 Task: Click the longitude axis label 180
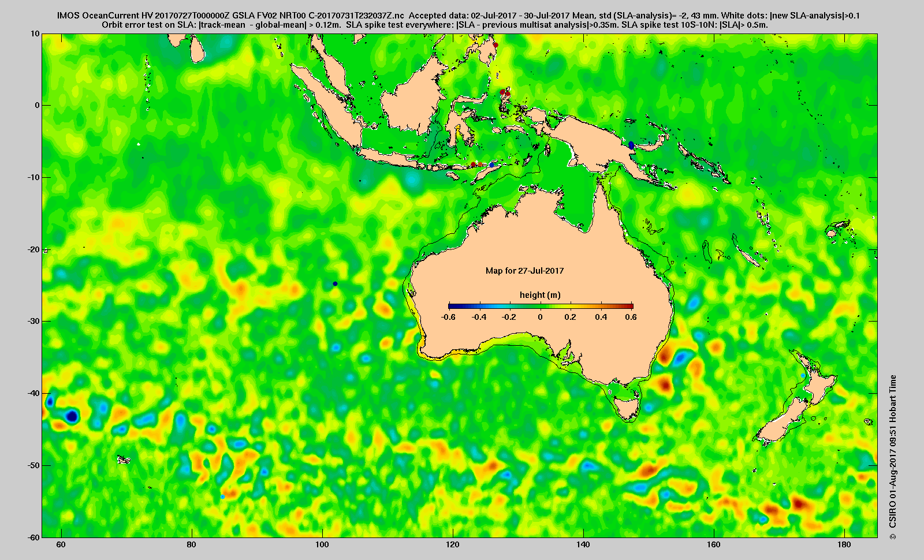844,545
